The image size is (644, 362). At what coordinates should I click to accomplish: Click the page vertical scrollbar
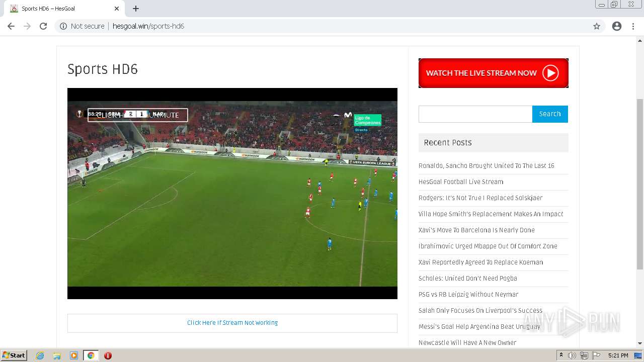point(640,184)
